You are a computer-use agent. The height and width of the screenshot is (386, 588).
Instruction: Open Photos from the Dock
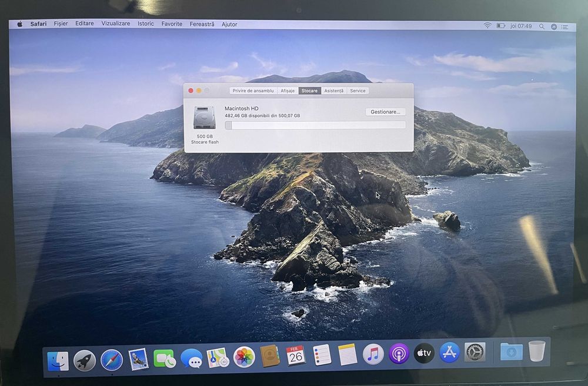[x=244, y=357]
